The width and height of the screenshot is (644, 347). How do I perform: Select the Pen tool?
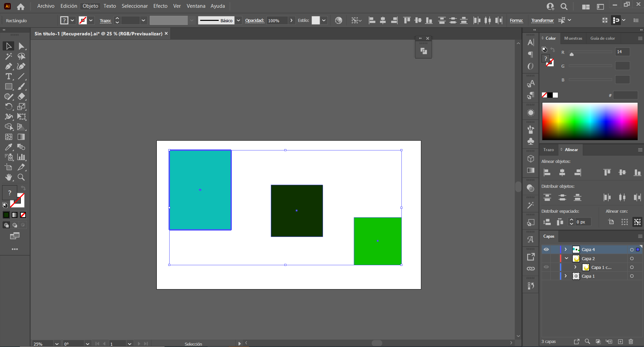[8, 66]
